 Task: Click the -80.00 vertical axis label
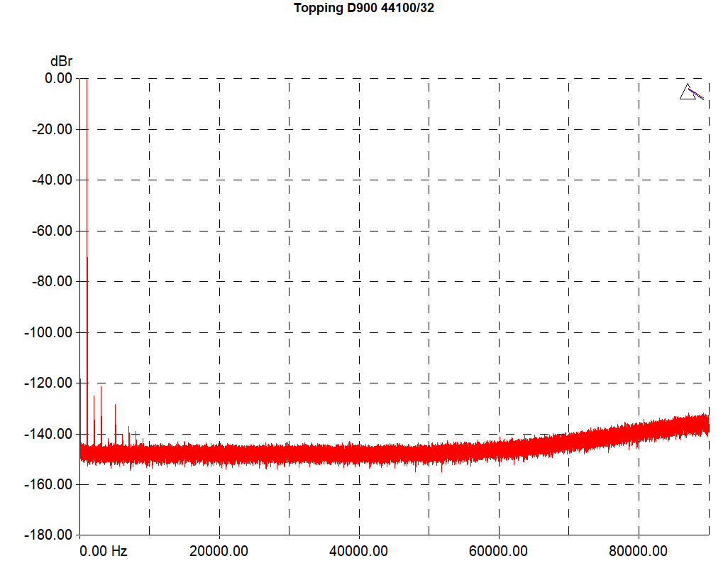[x=52, y=281]
